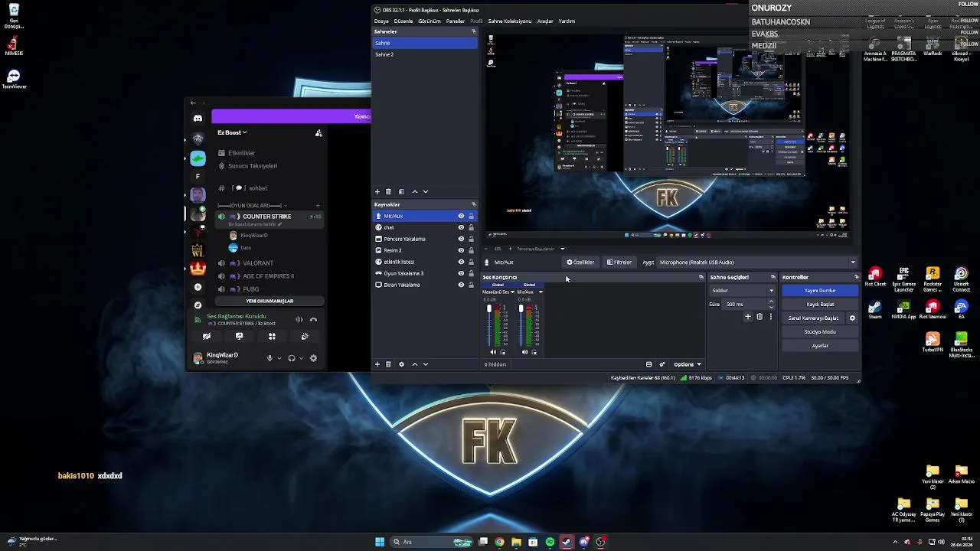This screenshot has height=551, width=980.
Task: Increase transition Süre with the stepper up arrow
Action: (771, 302)
